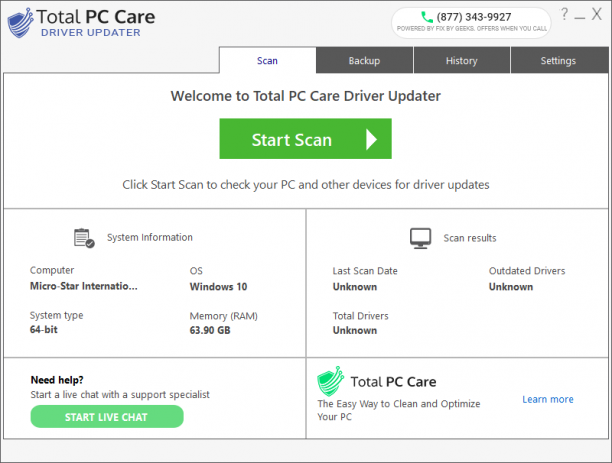Click the Total PC Care shield logo

click(x=21, y=23)
